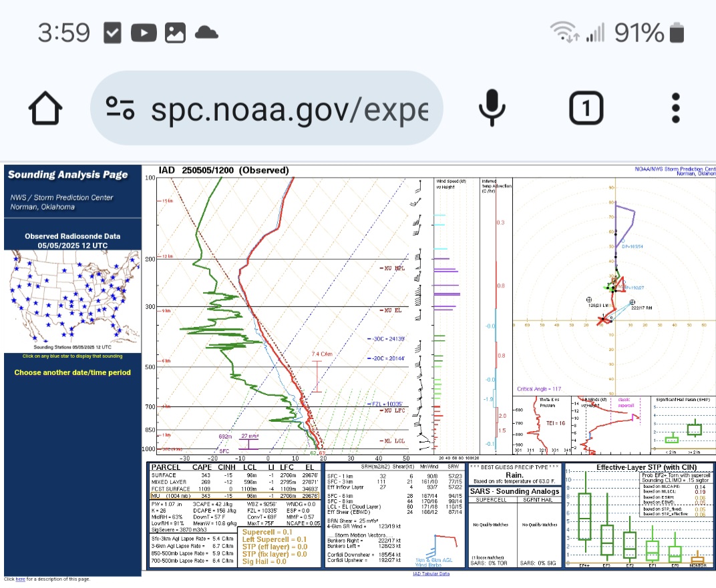
Task: Click the 'PW = 1.07 in' value
Action: click(x=166, y=504)
